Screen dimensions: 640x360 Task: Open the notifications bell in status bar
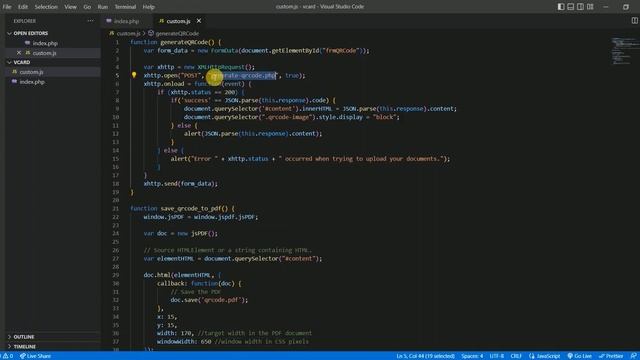point(633,356)
